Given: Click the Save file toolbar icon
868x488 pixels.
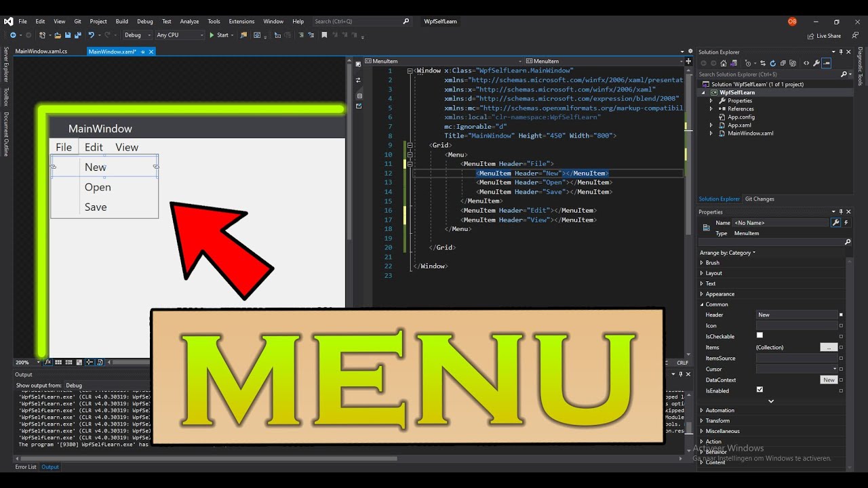Looking at the screenshot, I should tap(68, 35).
